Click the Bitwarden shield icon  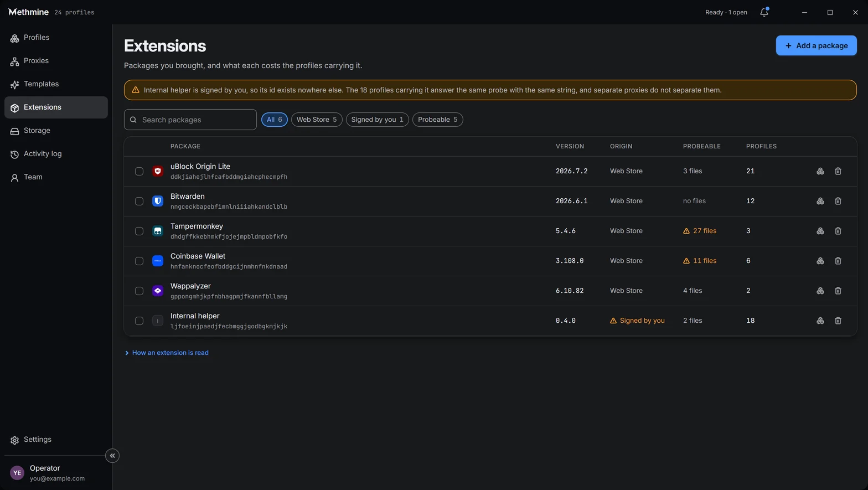pyautogui.click(x=158, y=201)
